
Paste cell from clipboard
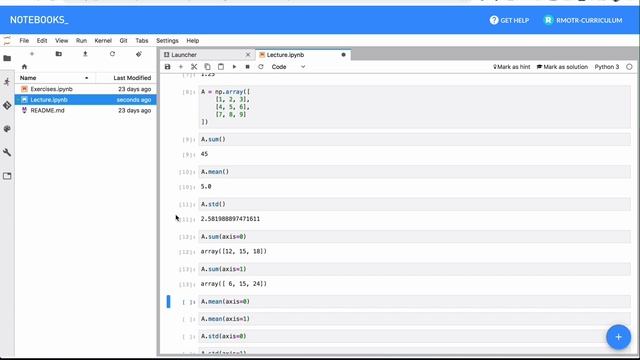click(x=221, y=67)
